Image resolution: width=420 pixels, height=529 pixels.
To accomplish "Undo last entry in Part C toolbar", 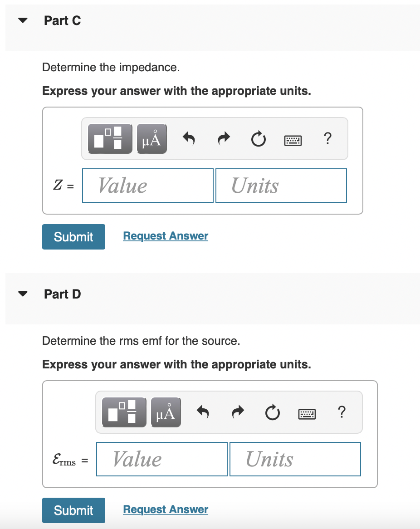I will coord(189,139).
